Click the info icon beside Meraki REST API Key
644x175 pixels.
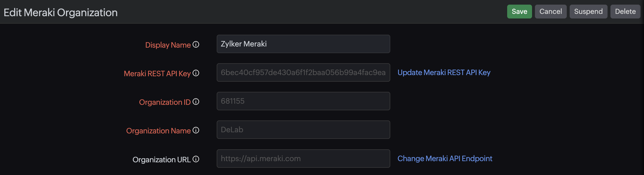click(196, 73)
